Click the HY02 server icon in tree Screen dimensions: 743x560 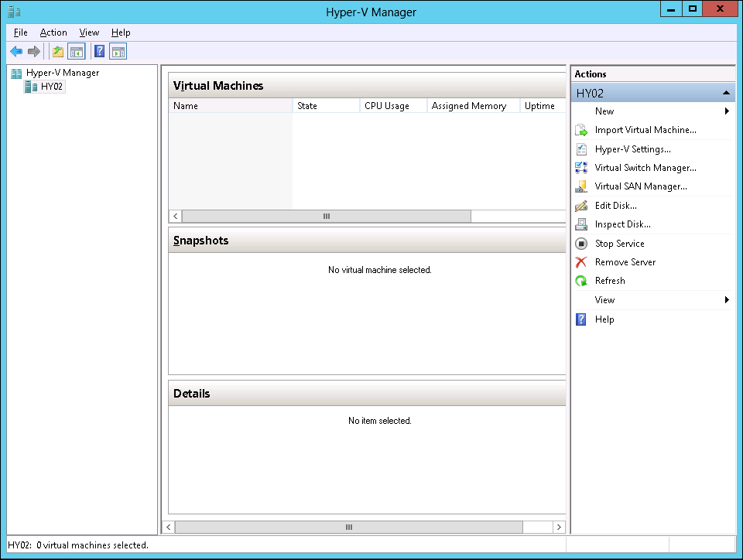[31, 87]
